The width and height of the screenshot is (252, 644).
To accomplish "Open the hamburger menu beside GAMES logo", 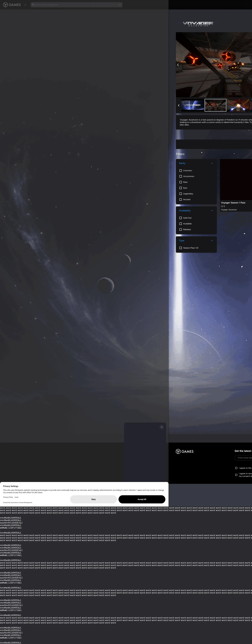I will [25, 5].
